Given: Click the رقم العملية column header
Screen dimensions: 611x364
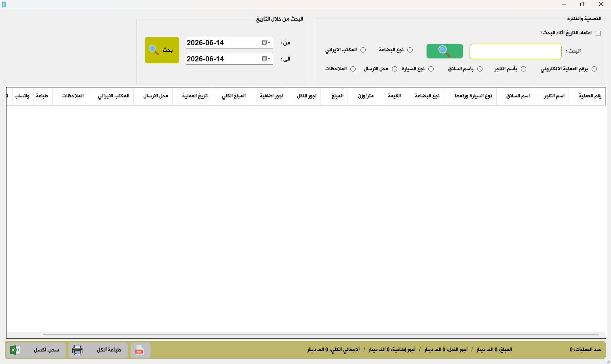Looking at the screenshot, I should click(x=587, y=96).
